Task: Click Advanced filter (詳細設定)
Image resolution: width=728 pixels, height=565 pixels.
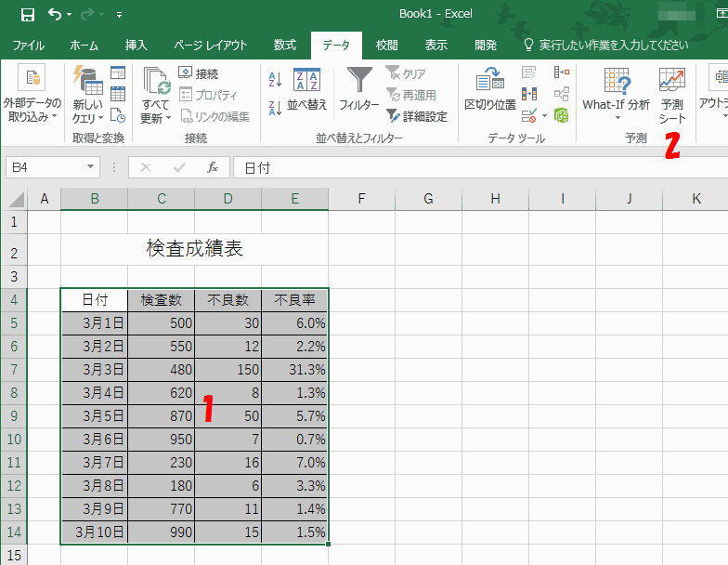Action: click(x=417, y=115)
